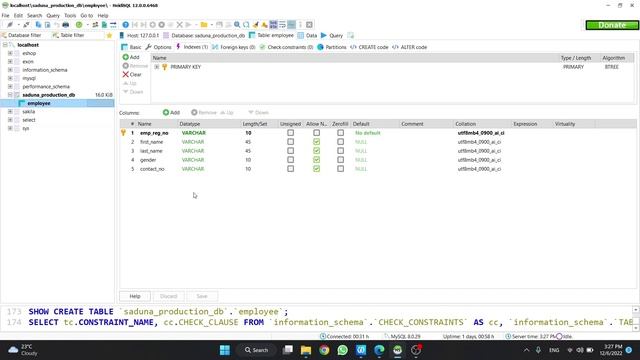Screen dimensions: 640x360
Task: Open File Explorer from the taskbar
Action: tap(306, 350)
